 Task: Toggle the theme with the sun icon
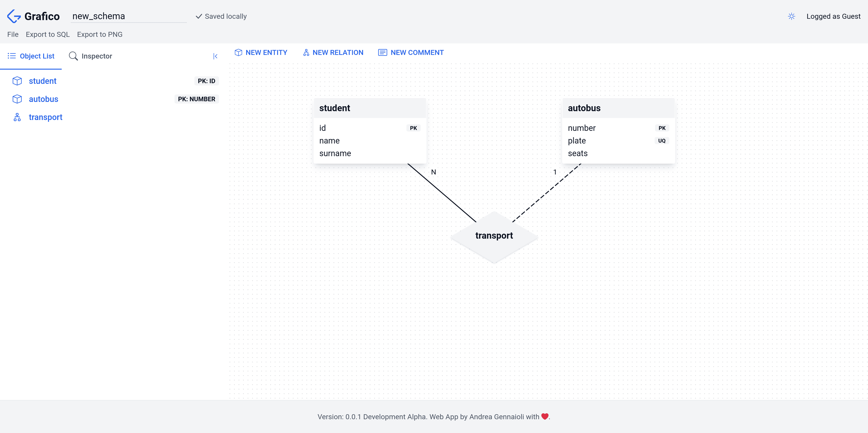pyautogui.click(x=792, y=16)
